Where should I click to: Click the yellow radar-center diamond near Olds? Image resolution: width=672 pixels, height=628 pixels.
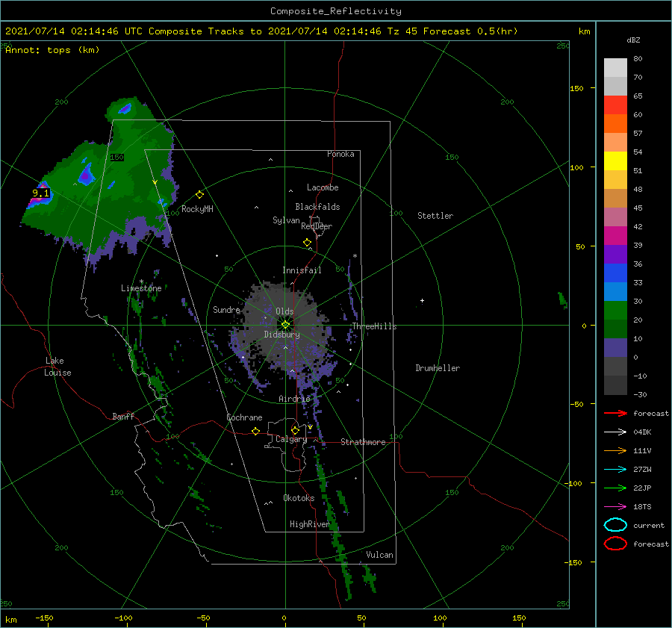285,325
